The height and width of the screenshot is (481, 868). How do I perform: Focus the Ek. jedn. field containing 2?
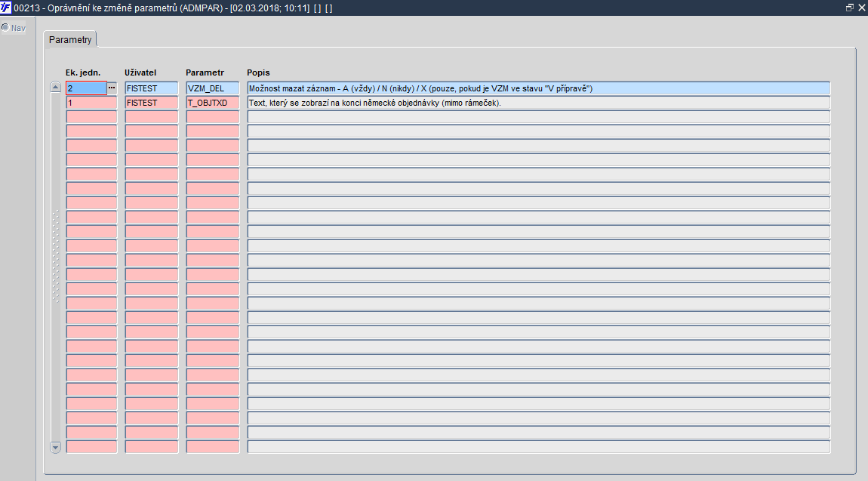tap(86, 88)
